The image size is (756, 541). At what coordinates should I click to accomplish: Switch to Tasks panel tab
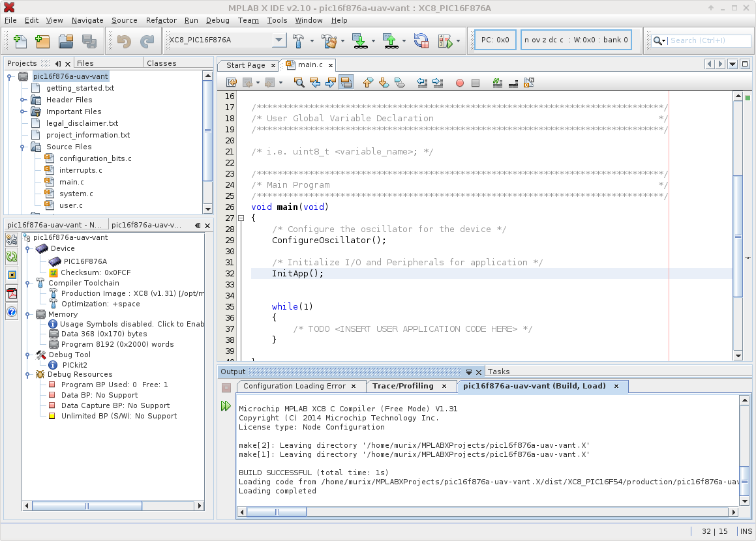click(498, 372)
